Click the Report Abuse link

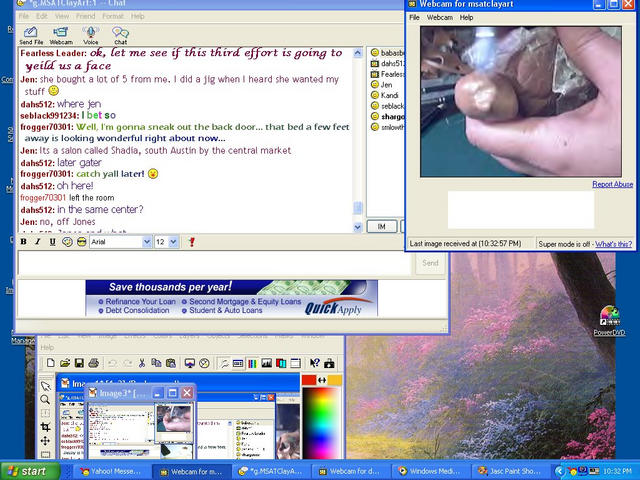pyautogui.click(x=613, y=184)
